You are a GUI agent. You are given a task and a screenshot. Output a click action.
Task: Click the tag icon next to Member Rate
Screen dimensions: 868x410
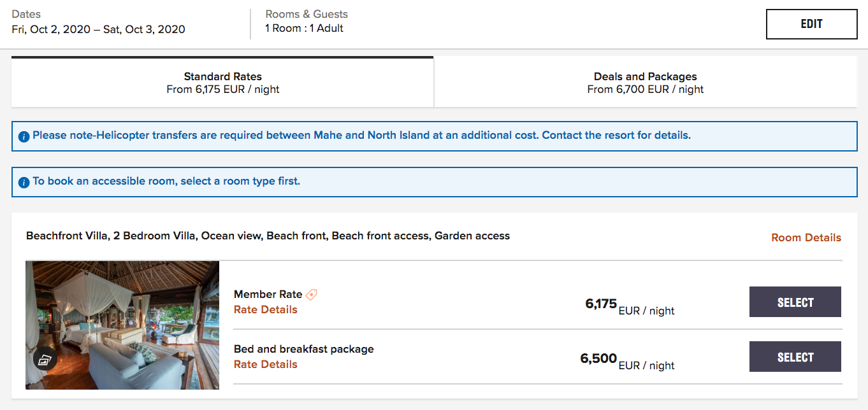(x=311, y=294)
